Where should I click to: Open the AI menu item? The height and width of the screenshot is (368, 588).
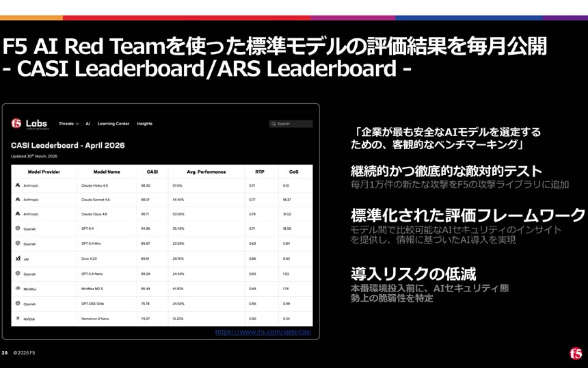pos(88,124)
